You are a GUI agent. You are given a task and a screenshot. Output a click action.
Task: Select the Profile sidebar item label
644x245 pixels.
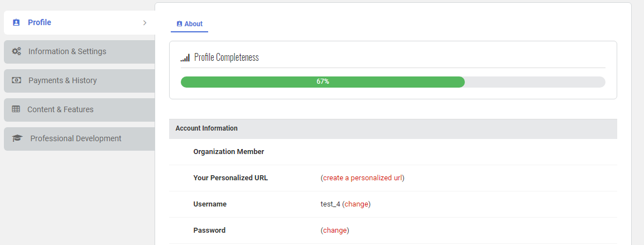click(40, 23)
